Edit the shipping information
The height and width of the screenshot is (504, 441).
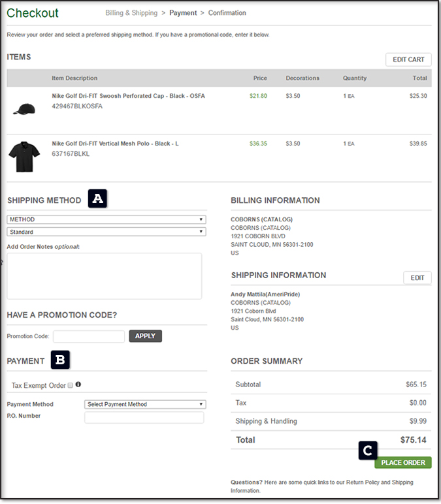point(417,278)
